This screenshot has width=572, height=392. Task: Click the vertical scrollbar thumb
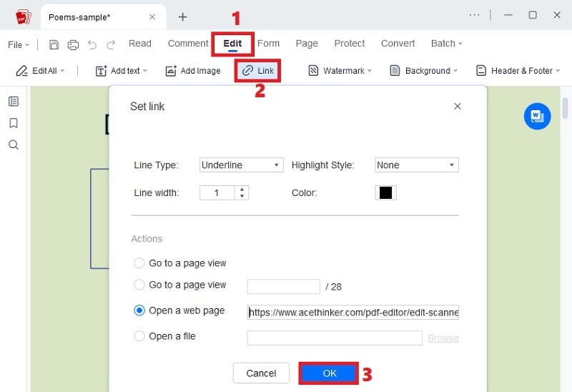pyautogui.click(x=565, y=108)
